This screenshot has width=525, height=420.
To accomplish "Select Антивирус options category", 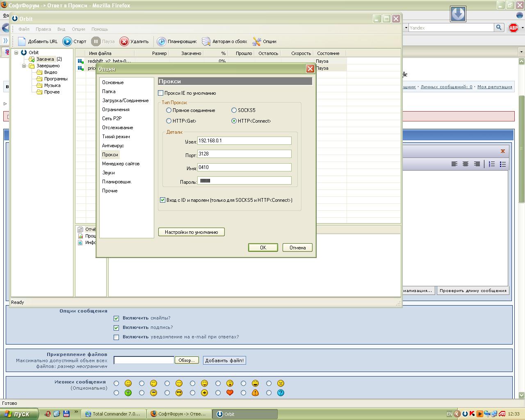I will coord(113,146).
